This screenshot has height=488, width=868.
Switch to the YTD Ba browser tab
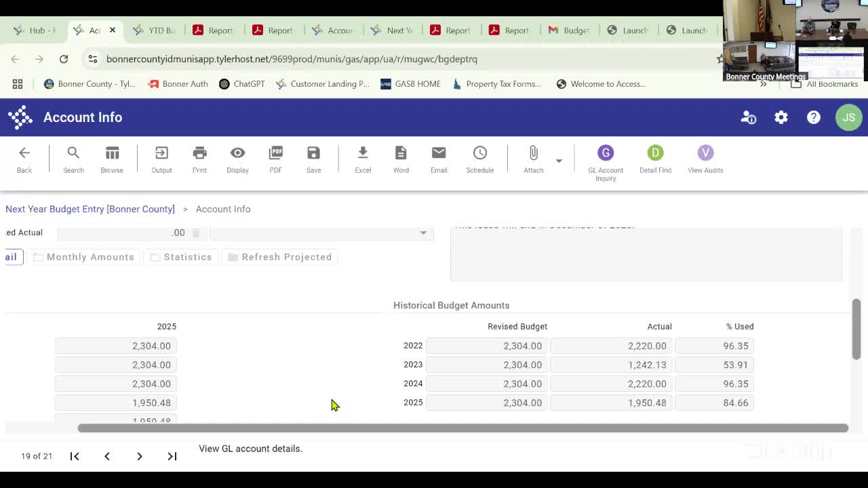point(155,30)
